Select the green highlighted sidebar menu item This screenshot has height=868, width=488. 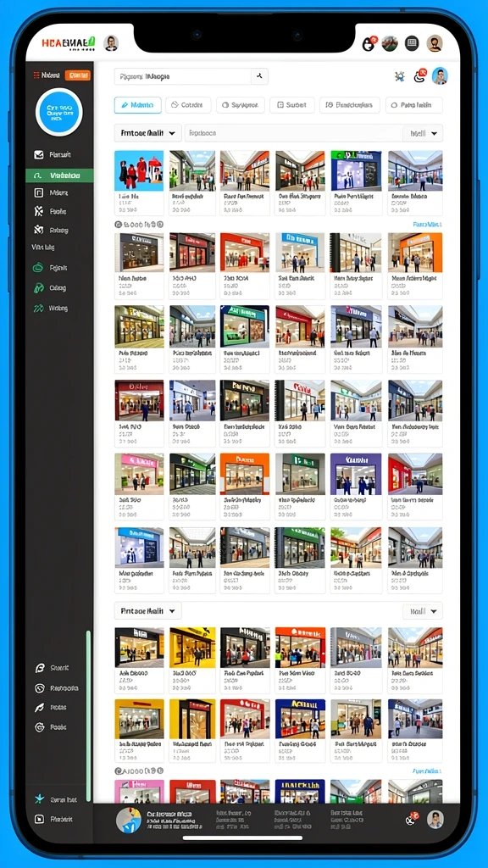click(59, 175)
